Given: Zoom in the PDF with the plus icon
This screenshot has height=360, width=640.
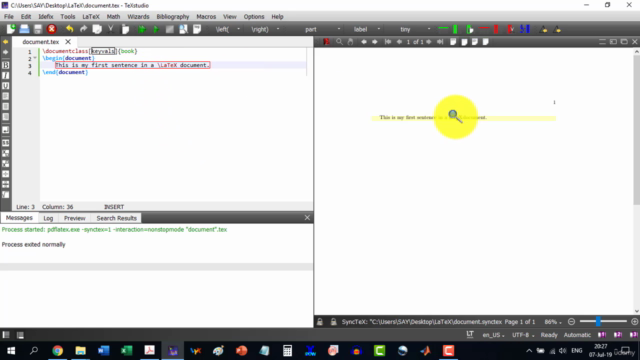Looking at the screenshot, I should (634, 322).
